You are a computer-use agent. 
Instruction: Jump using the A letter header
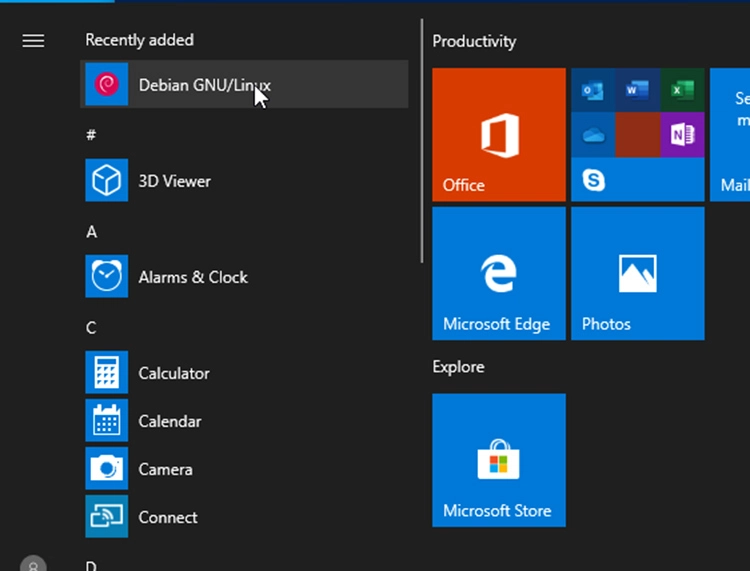(91, 232)
